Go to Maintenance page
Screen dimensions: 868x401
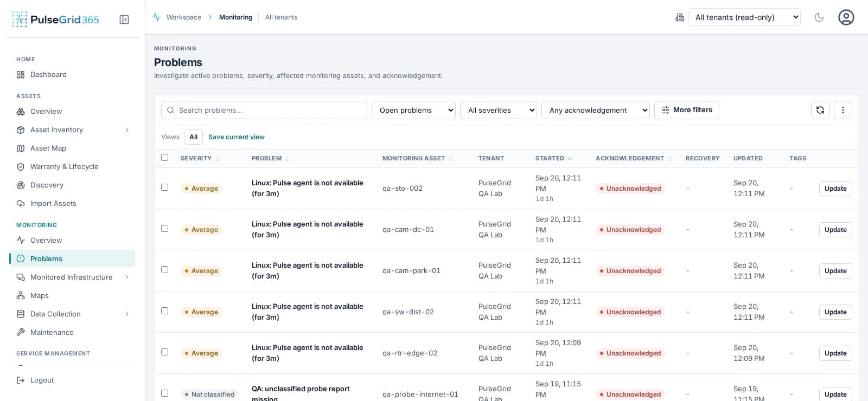[x=72, y=333]
